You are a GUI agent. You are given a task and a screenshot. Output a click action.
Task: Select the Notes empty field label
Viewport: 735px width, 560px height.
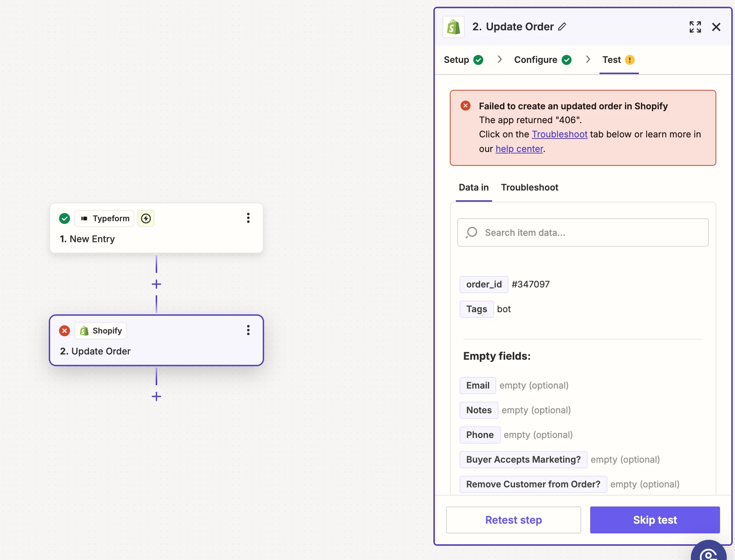(x=479, y=410)
